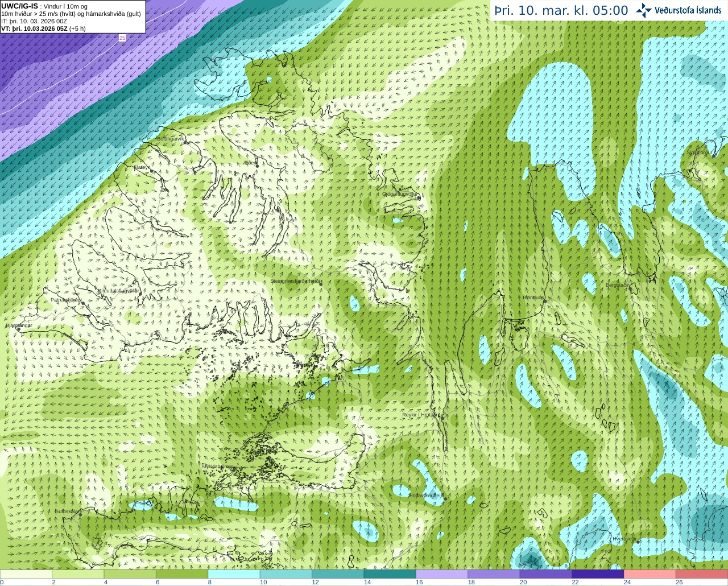Click the '10m hviður > 25 m/s' description line
728x586 pixels.
click(71, 14)
